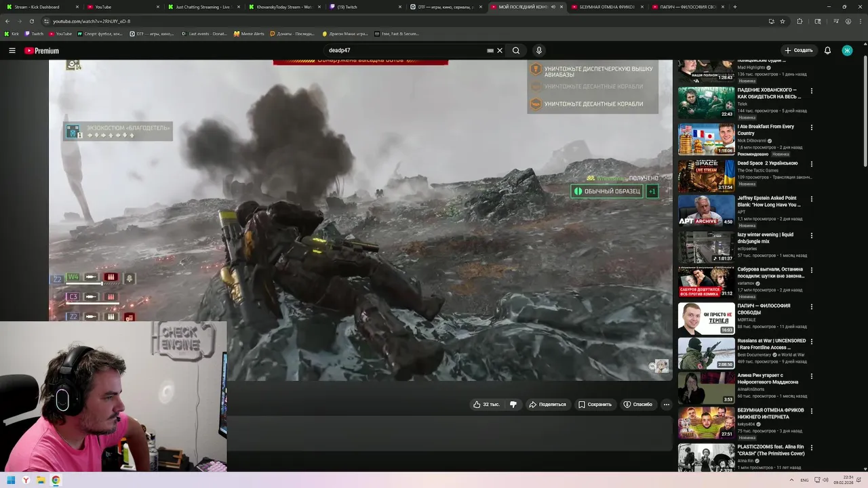Open a new browser tab
Viewport: 868px width, 488px height.
(735, 7)
